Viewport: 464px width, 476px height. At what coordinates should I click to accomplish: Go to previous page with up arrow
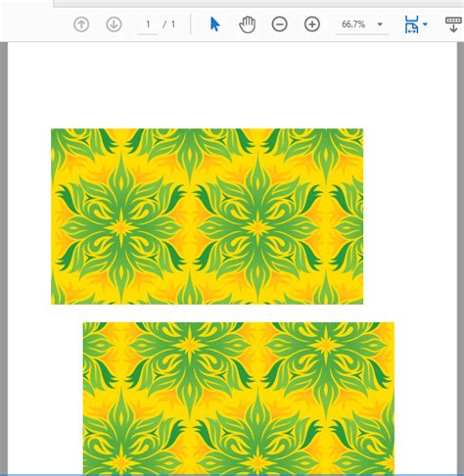pyautogui.click(x=81, y=24)
